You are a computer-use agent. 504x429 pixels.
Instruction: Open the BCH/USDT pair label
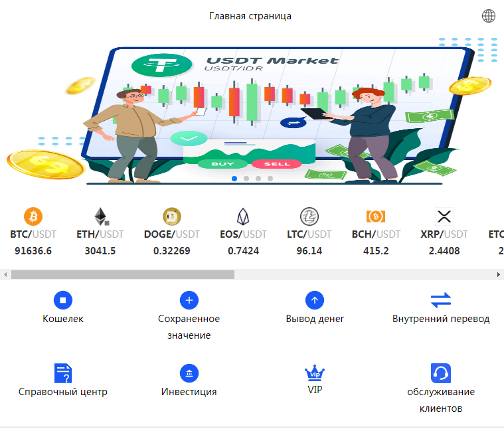point(376,234)
